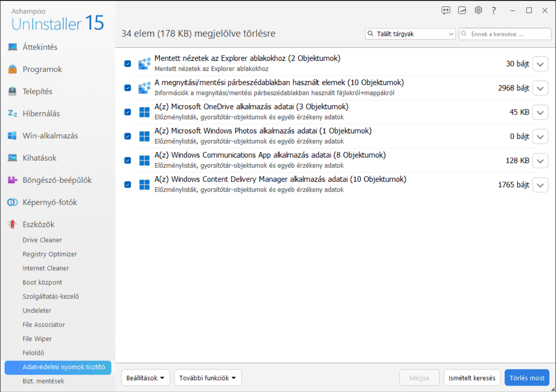Click the Hibernálás Zz icon

pyautogui.click(x=12, y=114)
